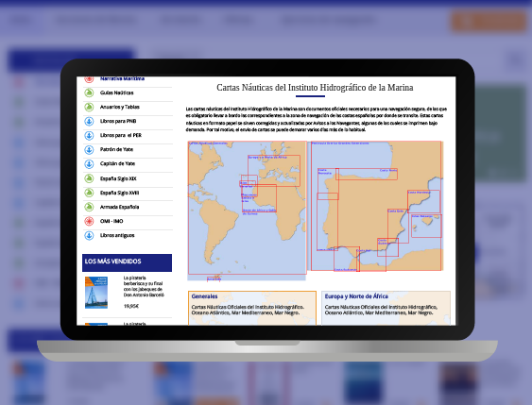Select the blue anchor icon for Libros para PNB

[x=89, y=121]
